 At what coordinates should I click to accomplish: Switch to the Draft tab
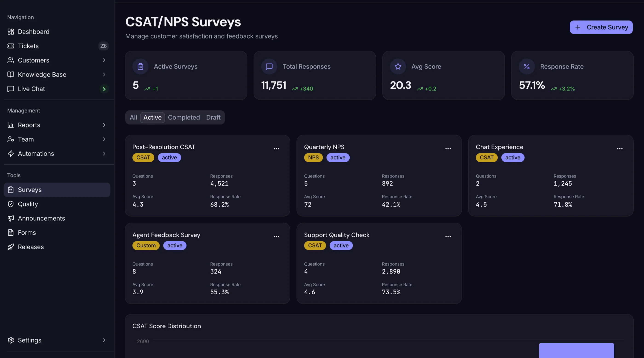(213, 117)
